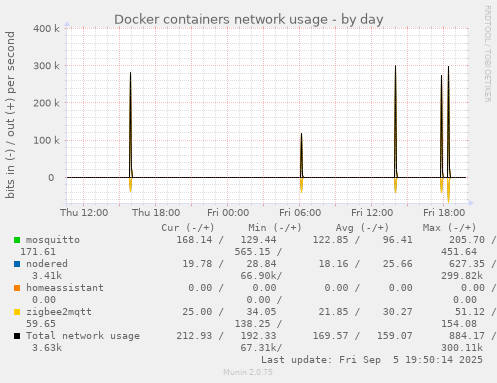This screenshot has height=383, width=497.
Task: Click the 'Min (-/+)' column header
Action: (275, 228)
